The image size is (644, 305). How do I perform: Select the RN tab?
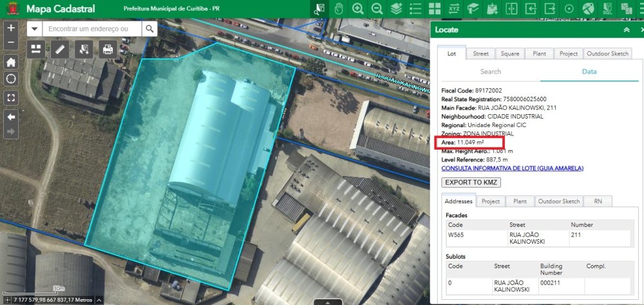[598, 201]
